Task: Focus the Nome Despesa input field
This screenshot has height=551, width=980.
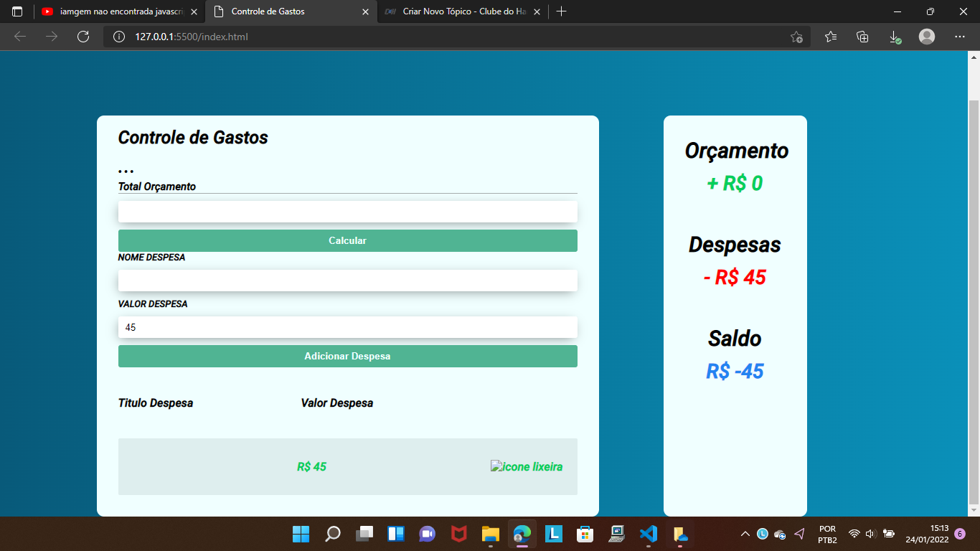Action: click(348, 281)
